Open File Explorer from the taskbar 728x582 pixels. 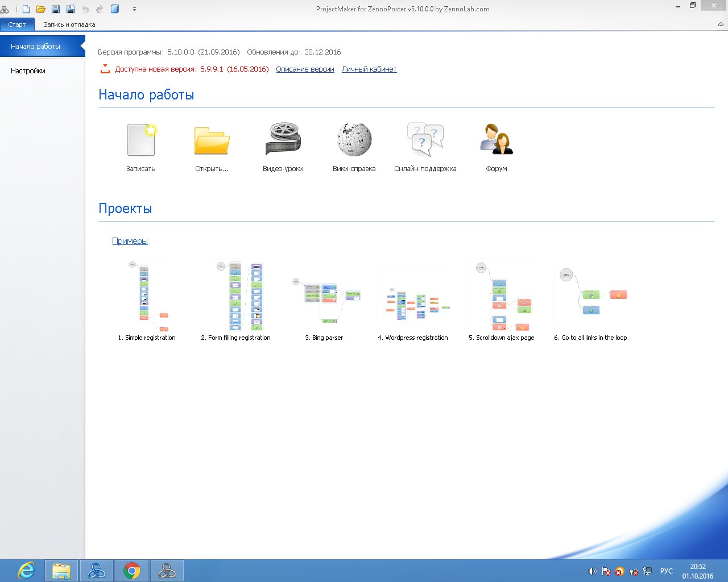pos(61,571)
